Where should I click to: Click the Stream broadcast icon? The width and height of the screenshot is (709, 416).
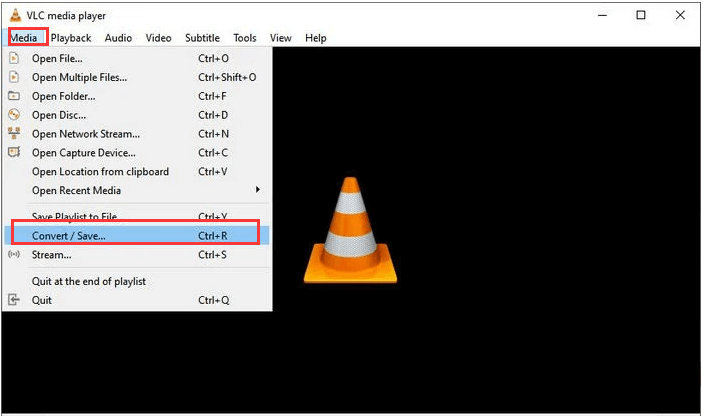[x=14, y=254]
